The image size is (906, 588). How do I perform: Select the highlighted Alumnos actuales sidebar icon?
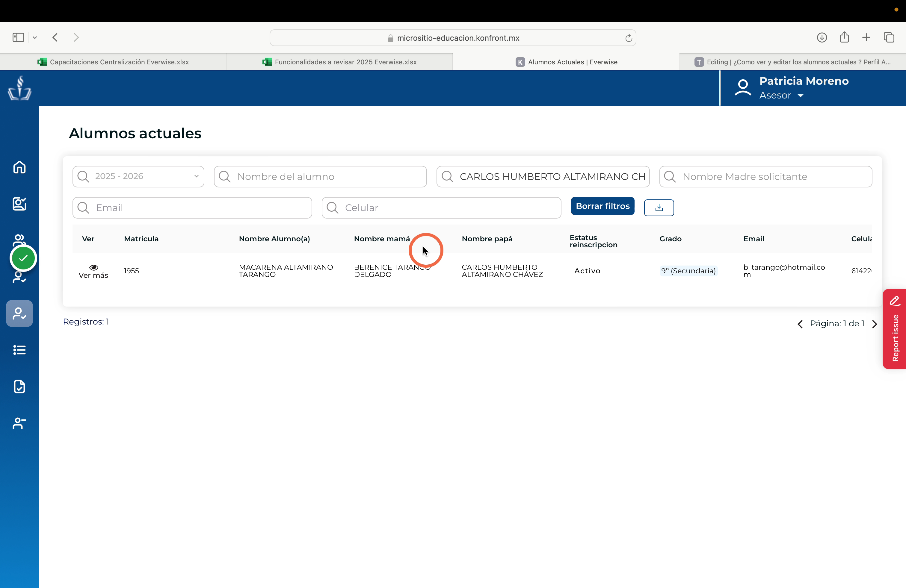pos(19,313)
